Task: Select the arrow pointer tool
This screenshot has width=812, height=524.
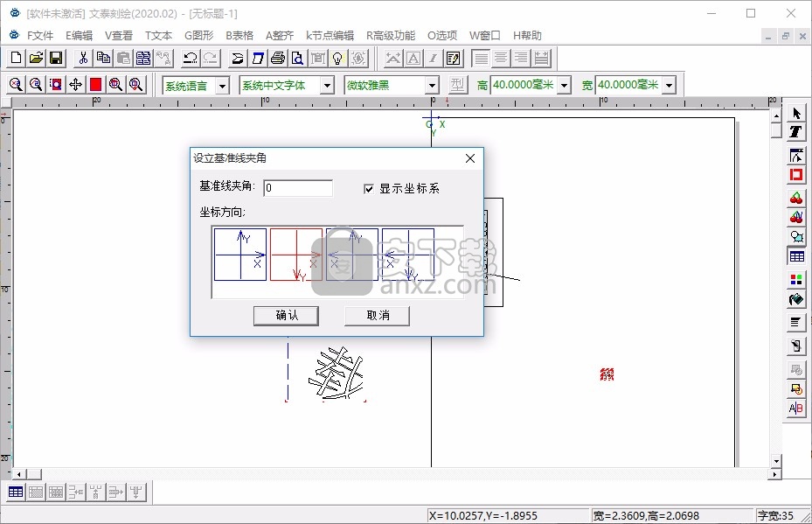Action: coord(796,113)
